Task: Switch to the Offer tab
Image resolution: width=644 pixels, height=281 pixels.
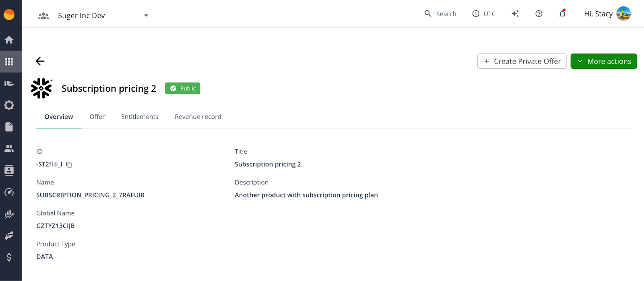Action: pos(97,117)
